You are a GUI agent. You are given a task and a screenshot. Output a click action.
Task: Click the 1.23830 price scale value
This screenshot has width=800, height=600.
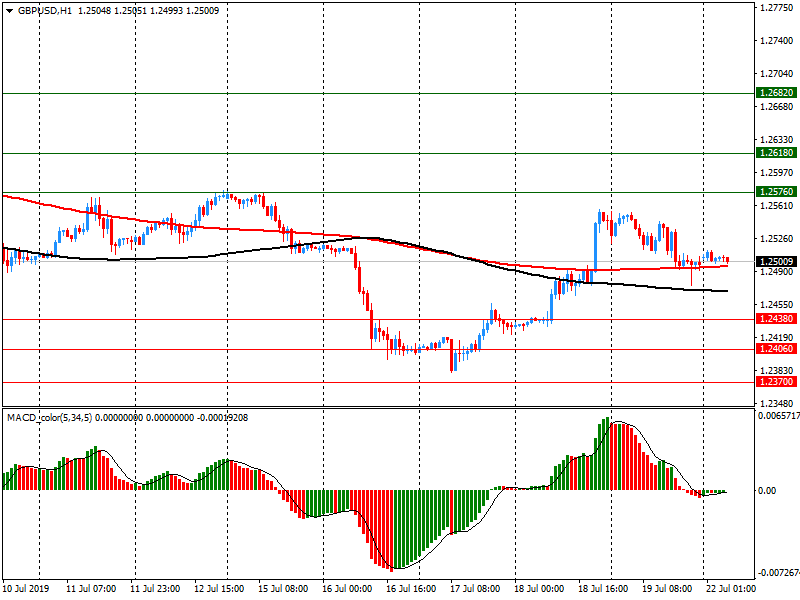[x=777, y=371]
